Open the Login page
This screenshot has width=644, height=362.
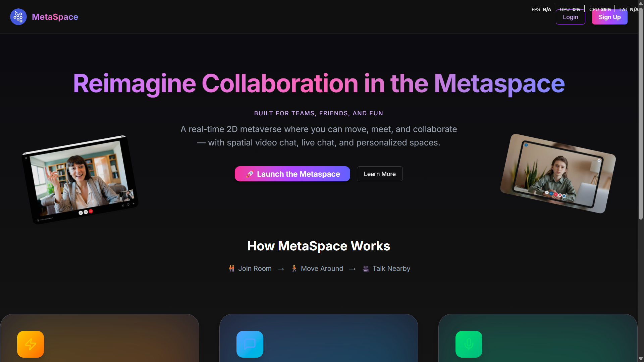coord(570,17)
